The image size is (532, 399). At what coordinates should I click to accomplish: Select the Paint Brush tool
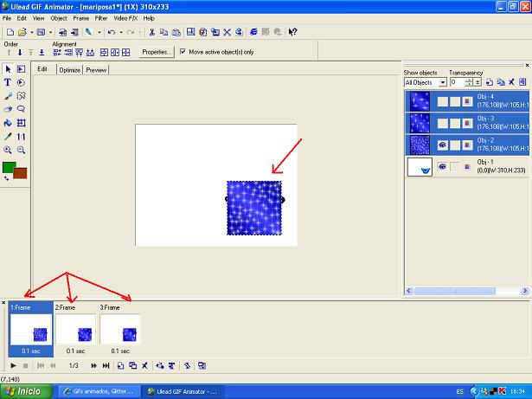[8, 96]
